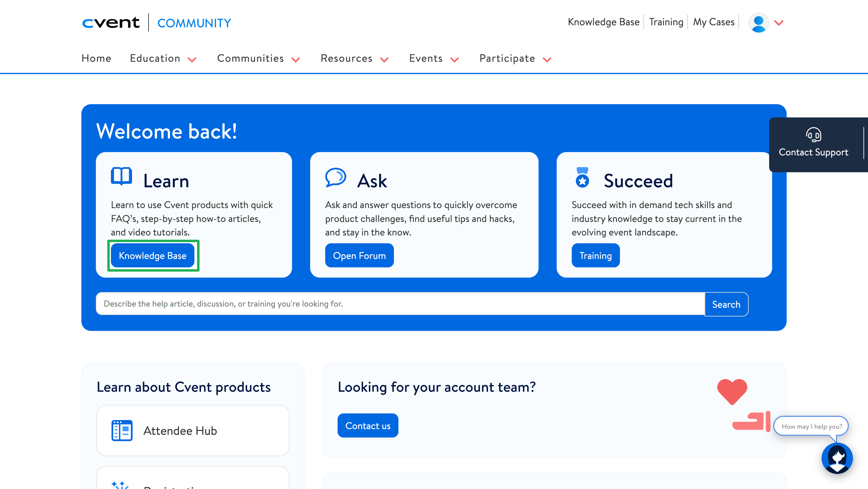Viewport: 868px width, 489px height.
Task: Click 'Looking for your account team?' heading
Action: (x=437, y=387)
